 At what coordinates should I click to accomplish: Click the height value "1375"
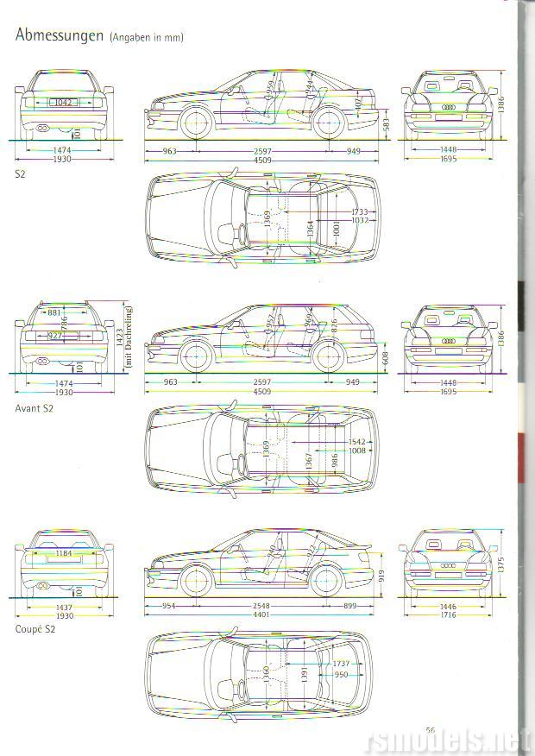[500, 565]
